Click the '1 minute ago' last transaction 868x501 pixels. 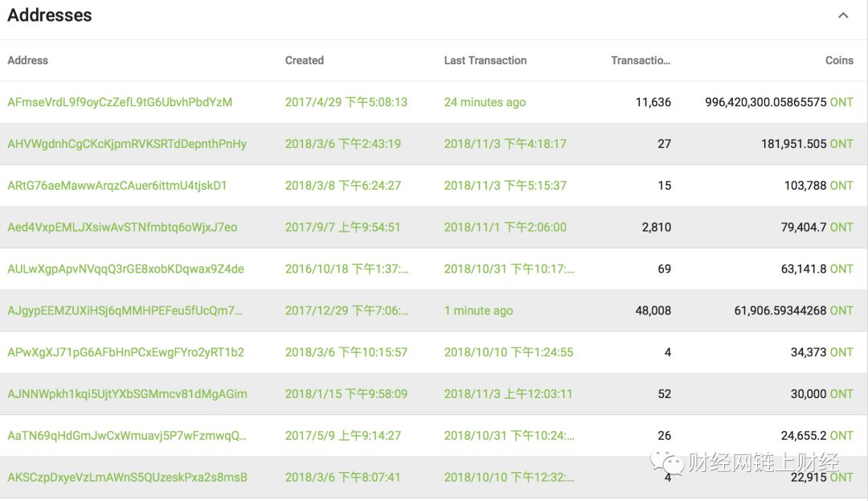[478, 310]
